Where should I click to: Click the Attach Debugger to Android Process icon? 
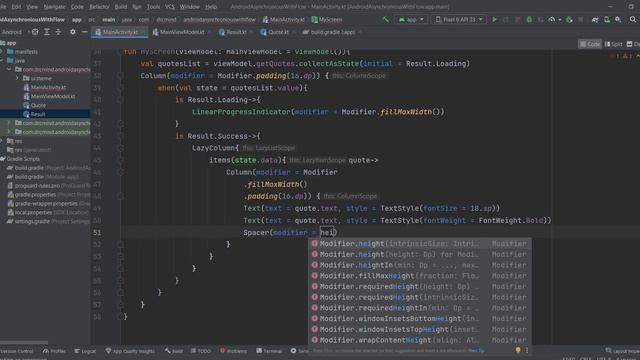pyautogui.click(x=569, y=19)
